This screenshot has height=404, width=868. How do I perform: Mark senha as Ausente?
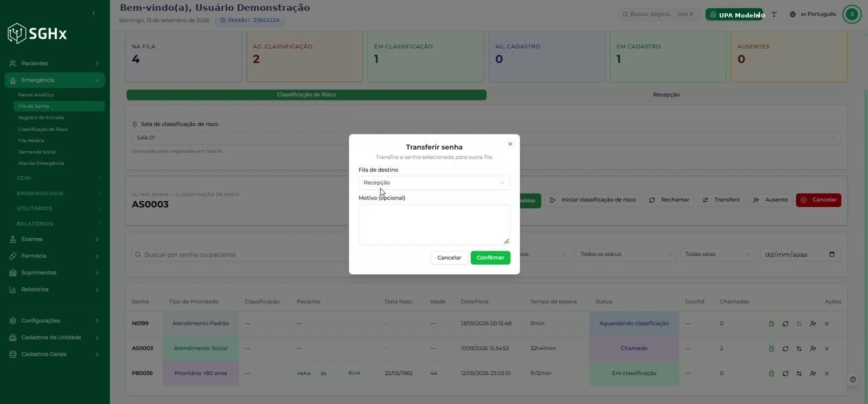770,200
